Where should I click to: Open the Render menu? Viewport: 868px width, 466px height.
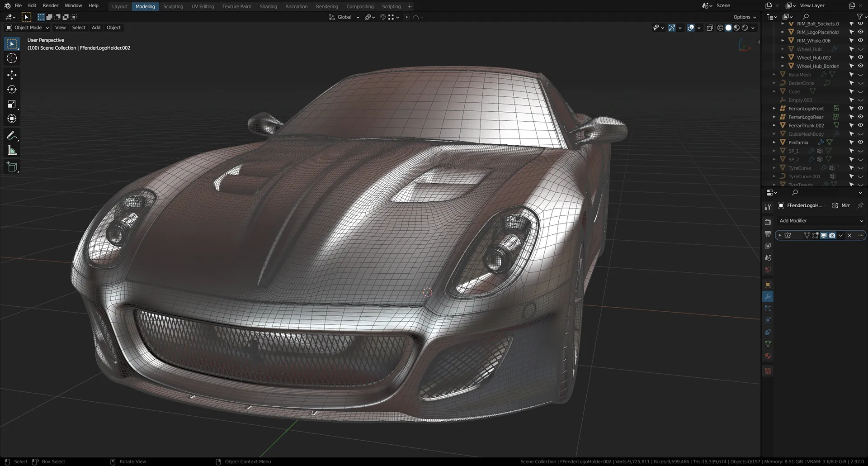tap(50, 5)
